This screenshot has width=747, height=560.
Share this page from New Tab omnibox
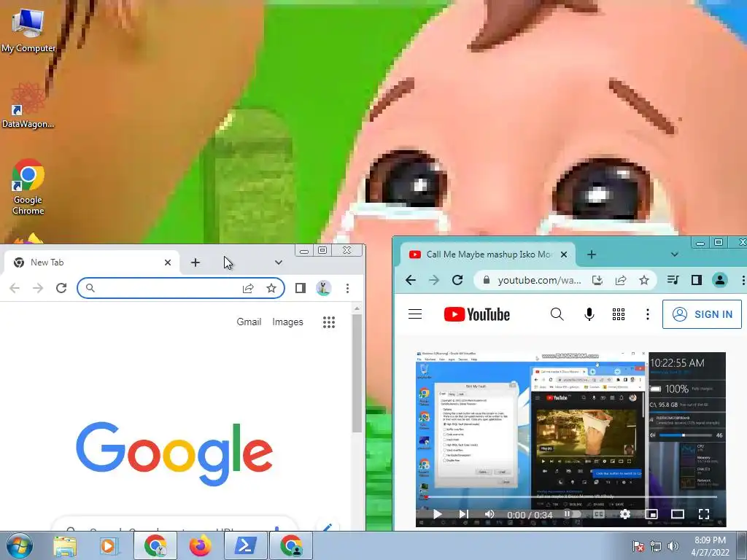(x=248, y=288)
